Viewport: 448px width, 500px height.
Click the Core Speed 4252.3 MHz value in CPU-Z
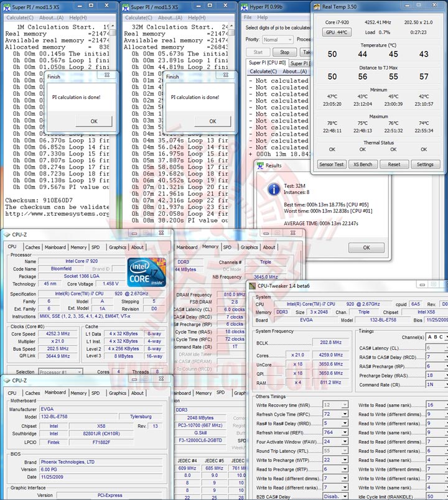58,333
